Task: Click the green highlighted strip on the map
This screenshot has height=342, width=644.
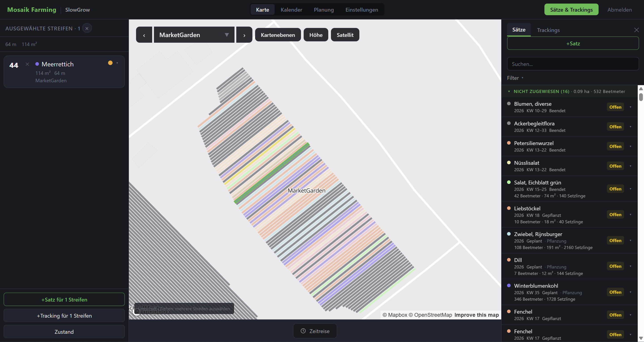Action: click(x=272, y=173)
